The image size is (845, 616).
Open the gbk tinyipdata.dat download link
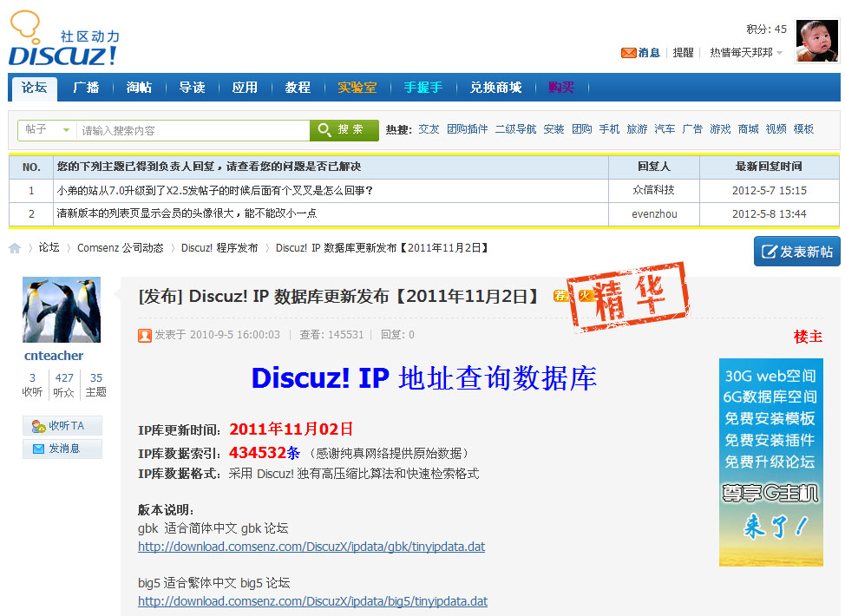[x=311, y=547]
